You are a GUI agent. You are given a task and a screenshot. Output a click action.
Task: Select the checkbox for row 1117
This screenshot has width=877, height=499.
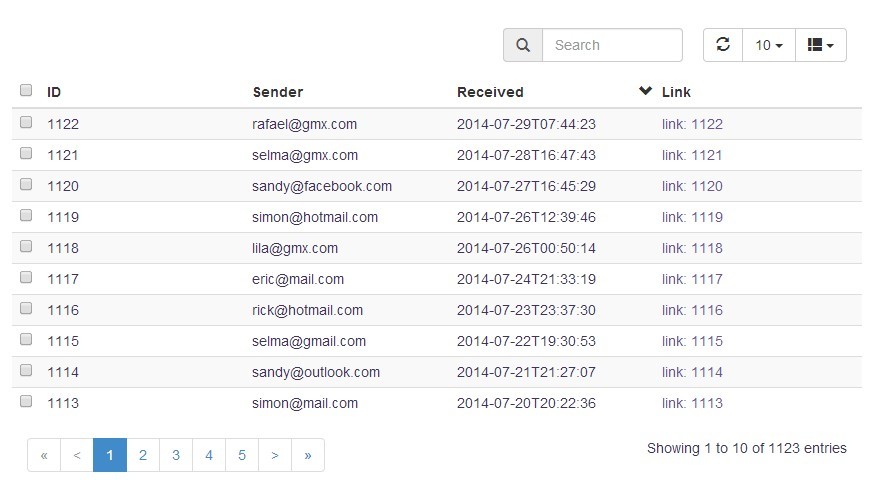26,278
